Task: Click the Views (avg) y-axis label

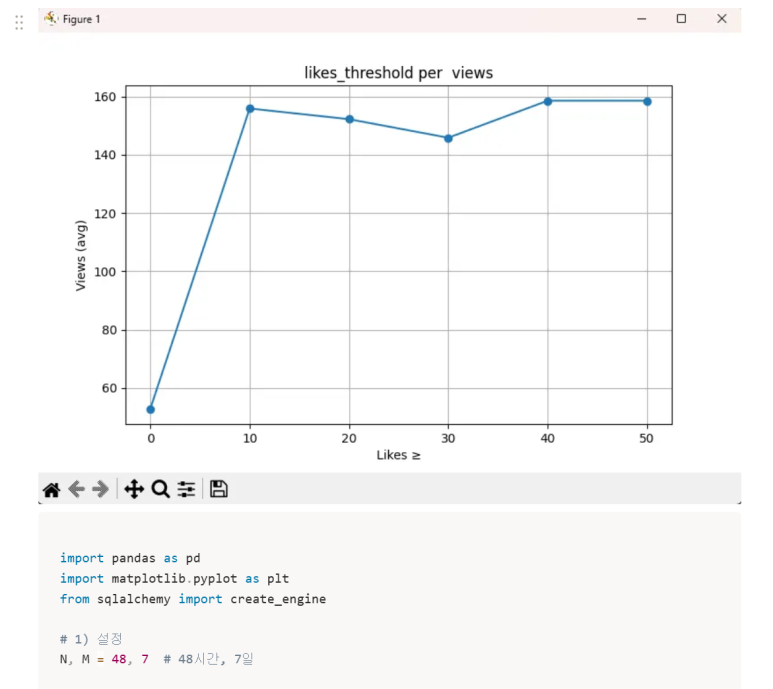Action: point(81,255)
